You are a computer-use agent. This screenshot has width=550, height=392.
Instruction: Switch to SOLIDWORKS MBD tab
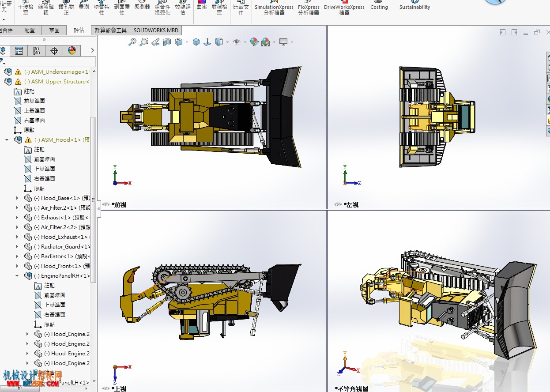(156, 30)
